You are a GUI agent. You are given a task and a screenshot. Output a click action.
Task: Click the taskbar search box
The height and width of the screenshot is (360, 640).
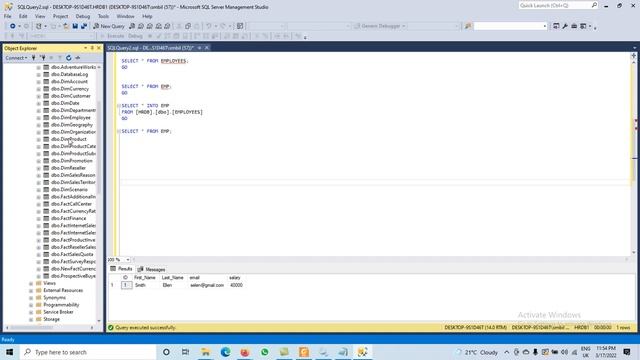point(88,352)
